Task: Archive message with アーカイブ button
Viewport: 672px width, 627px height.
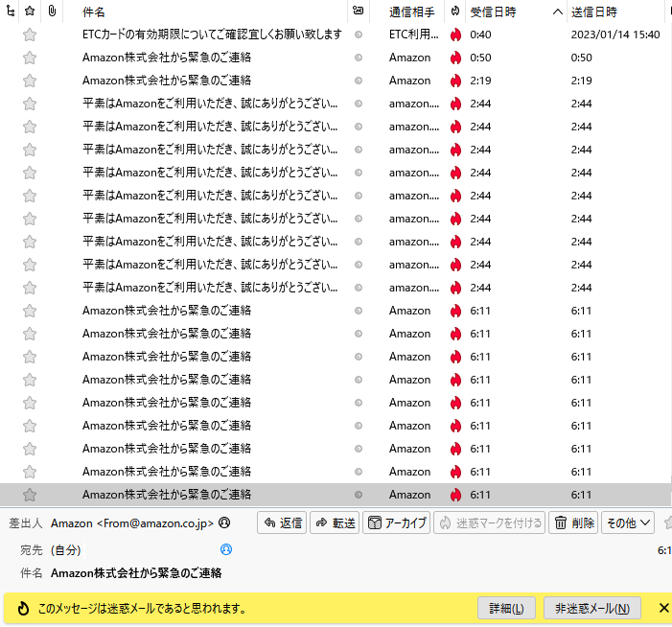Action: tap(397, 522)
